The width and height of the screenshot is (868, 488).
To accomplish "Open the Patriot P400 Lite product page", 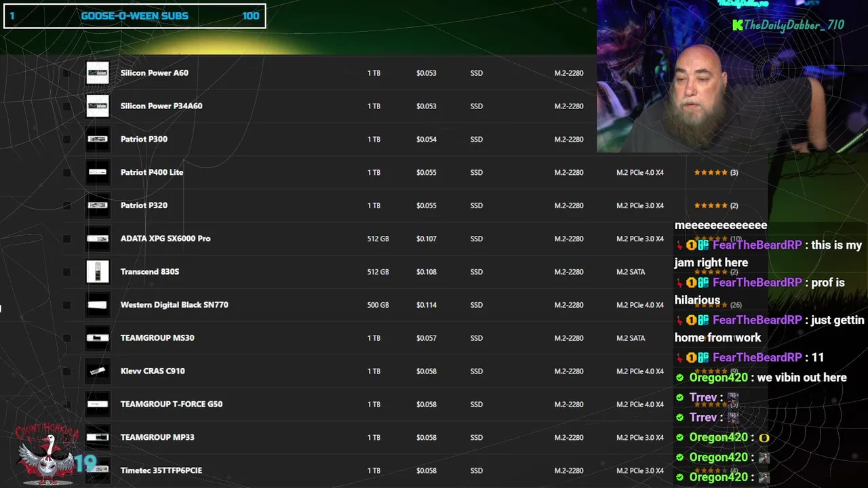I will 152,172.
